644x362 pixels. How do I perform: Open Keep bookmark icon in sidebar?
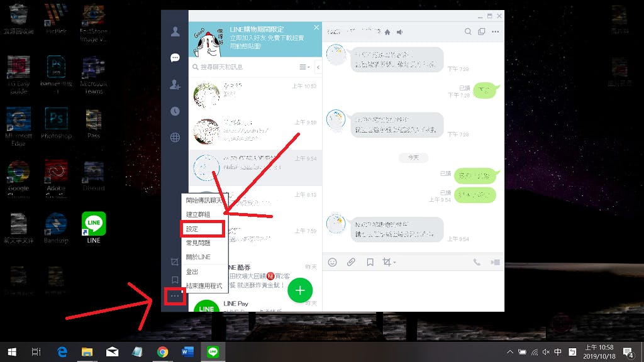click(175, 280)
